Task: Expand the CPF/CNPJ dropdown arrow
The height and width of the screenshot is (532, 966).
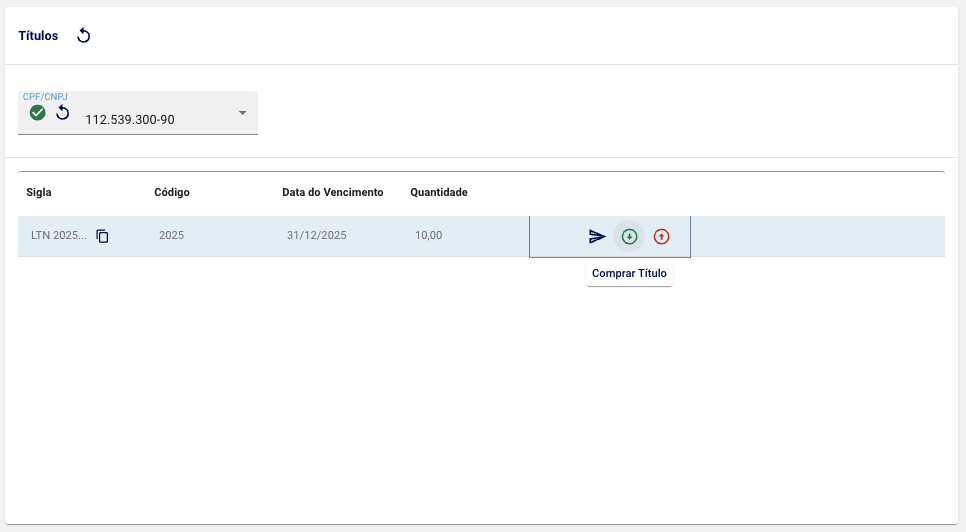Action: pyautogui.click(x=242, y=112)
